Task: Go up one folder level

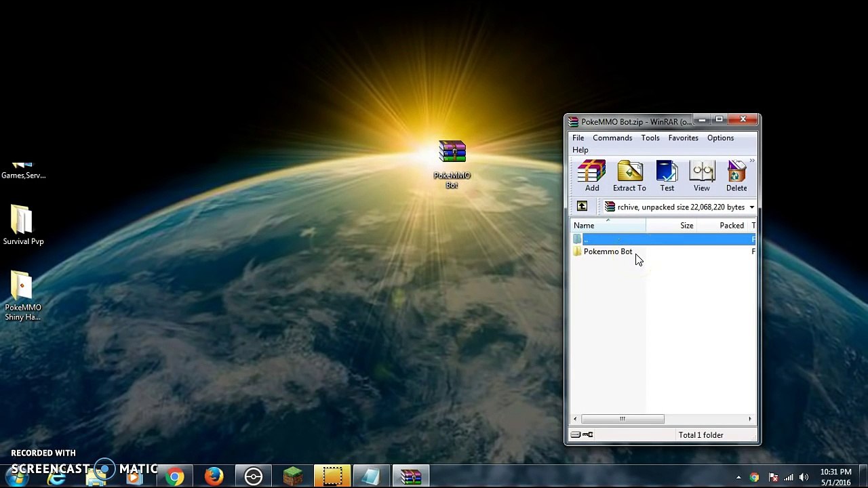Action: click(x=582, y=207)
